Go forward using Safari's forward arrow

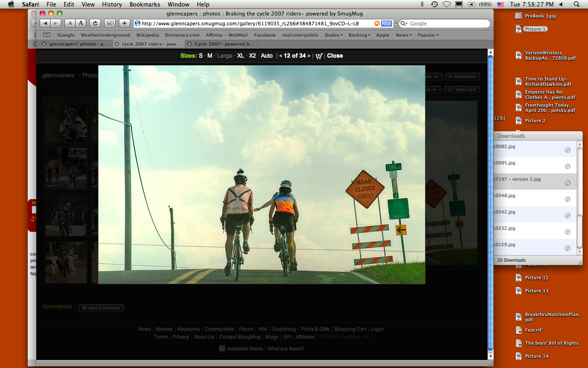pos(56,23)
